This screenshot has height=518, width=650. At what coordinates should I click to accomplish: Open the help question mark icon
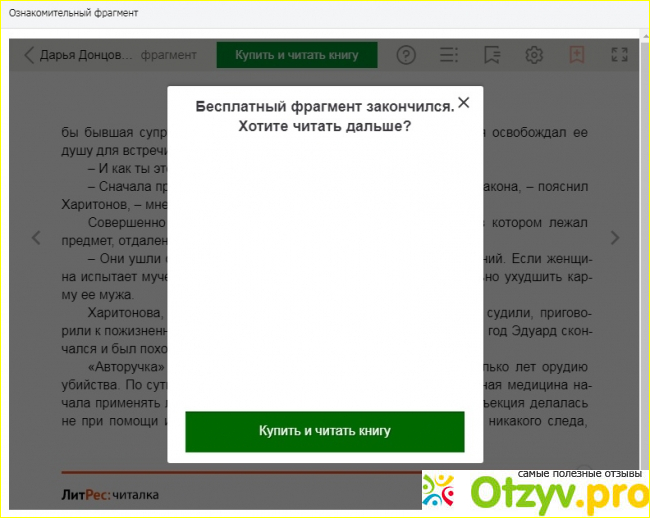coord(406,55)
